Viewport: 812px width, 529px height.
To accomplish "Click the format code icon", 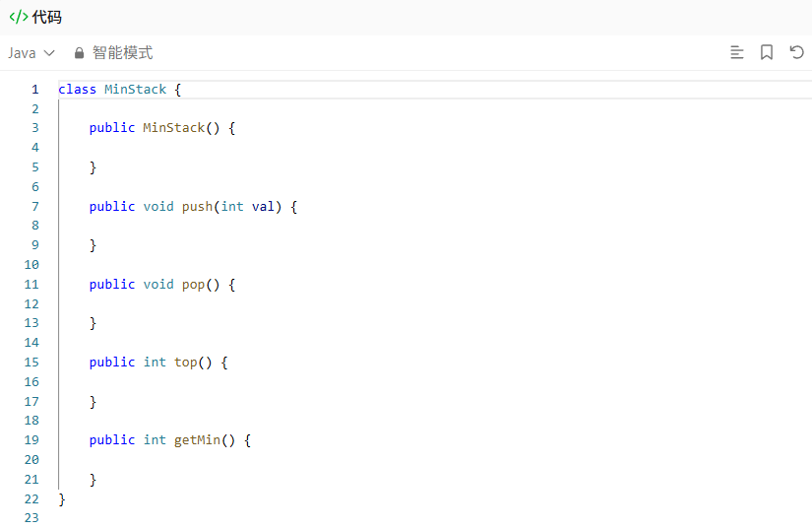I will coord(736,52).
